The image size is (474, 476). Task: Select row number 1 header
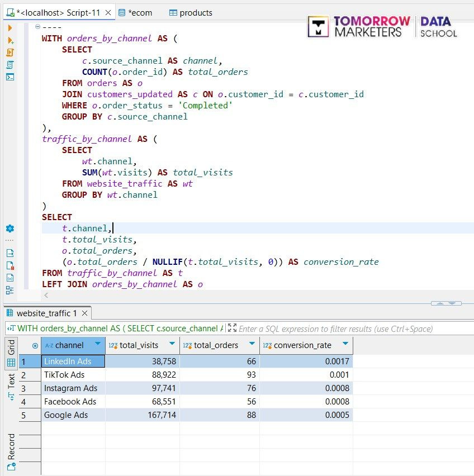(30, 361)
